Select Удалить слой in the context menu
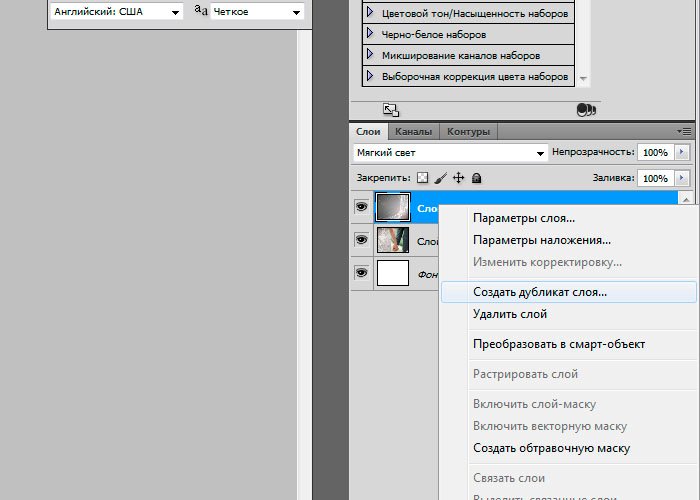The height and width of the screenshot is (500, 700). pos(510,314)
